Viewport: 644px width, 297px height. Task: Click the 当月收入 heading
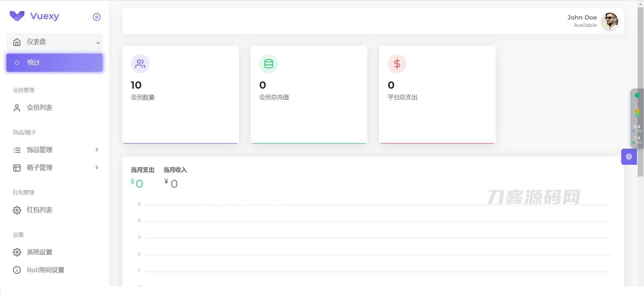tap(175, 170)
